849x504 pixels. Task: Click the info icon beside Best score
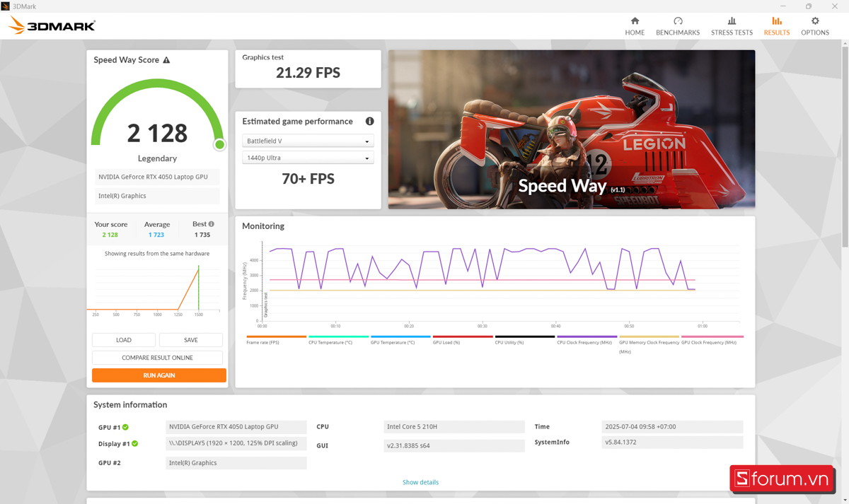click(211, 224)
